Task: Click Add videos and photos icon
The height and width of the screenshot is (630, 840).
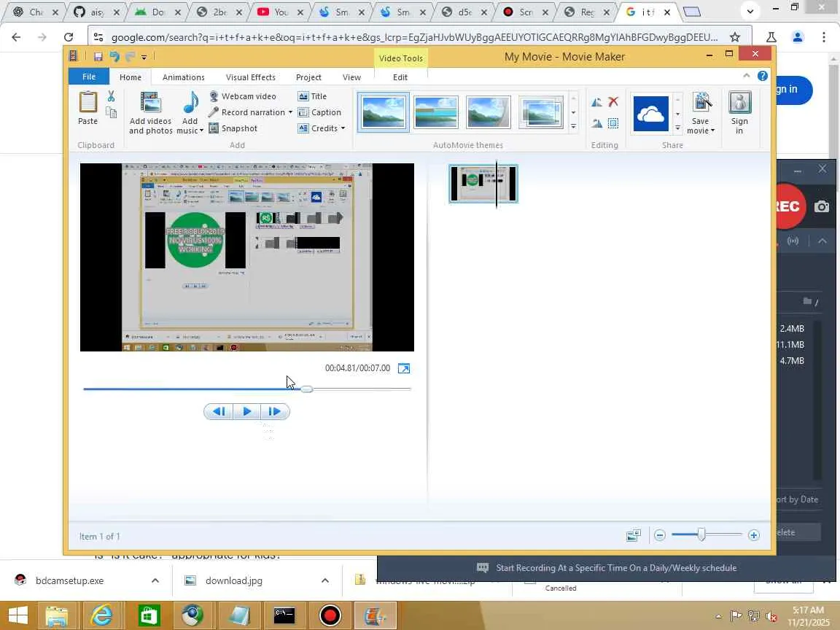Action: 150,103
